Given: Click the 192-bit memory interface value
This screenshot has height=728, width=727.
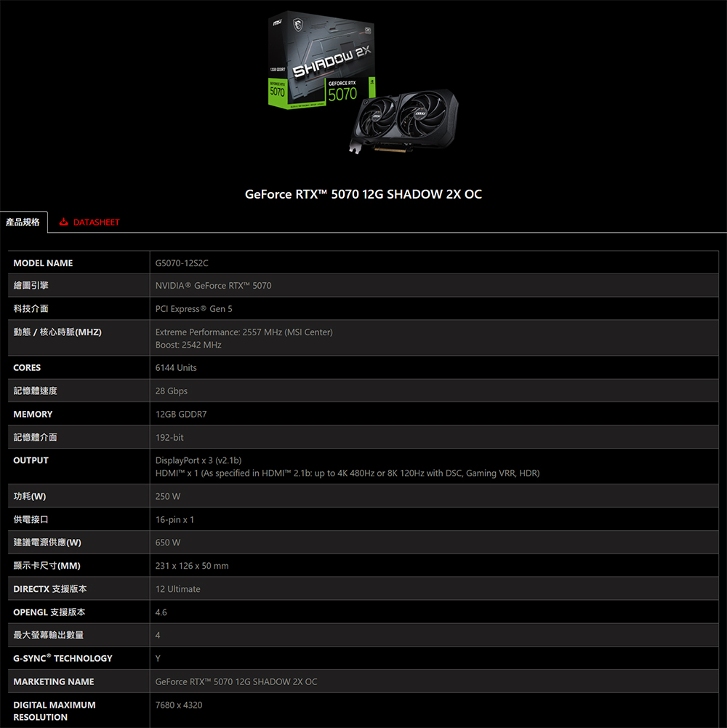Looking at the screenshot, I should point(169,437).
